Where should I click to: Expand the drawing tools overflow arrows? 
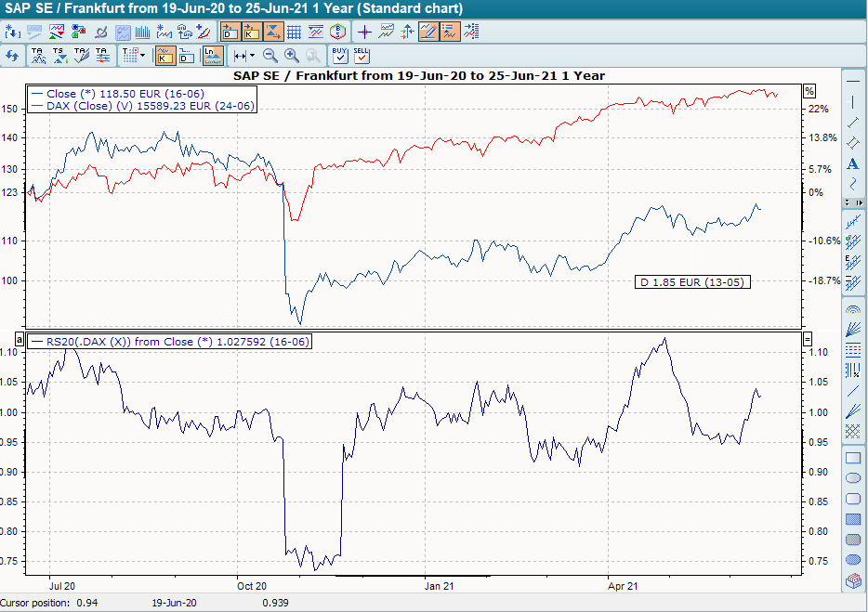(x=853, y=202)
